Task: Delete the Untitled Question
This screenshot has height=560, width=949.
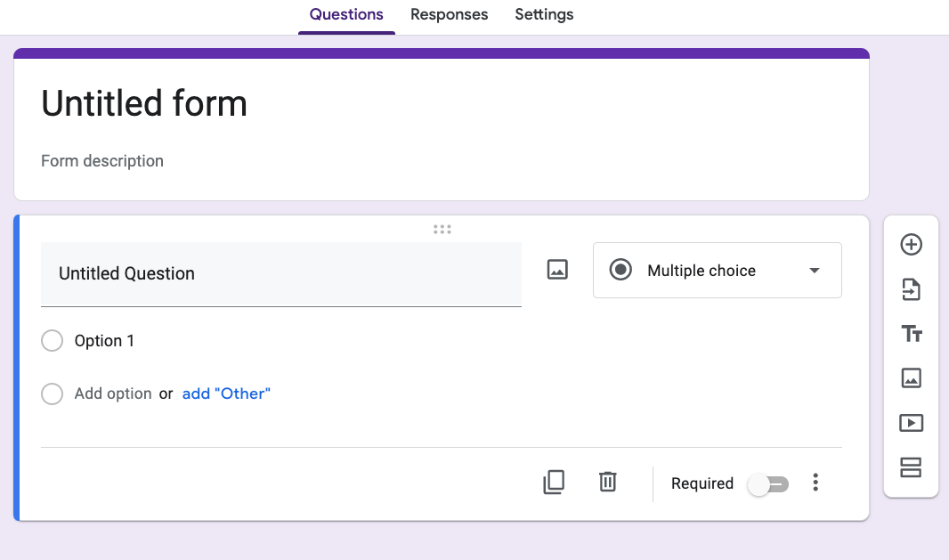Action: click(607, 482)
